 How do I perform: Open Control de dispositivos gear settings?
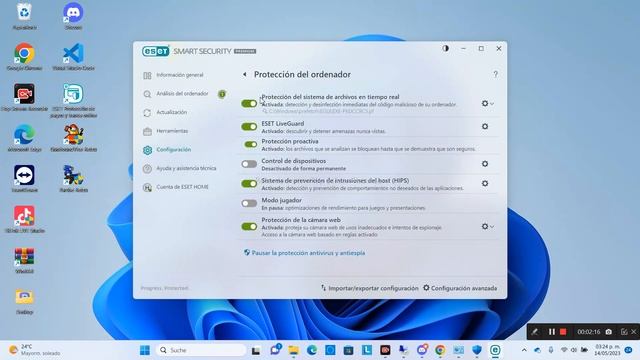[485, 164]
